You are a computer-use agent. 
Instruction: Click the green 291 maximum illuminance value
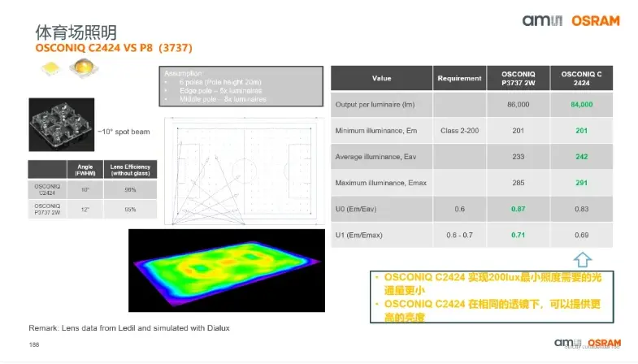coord(581,183)
